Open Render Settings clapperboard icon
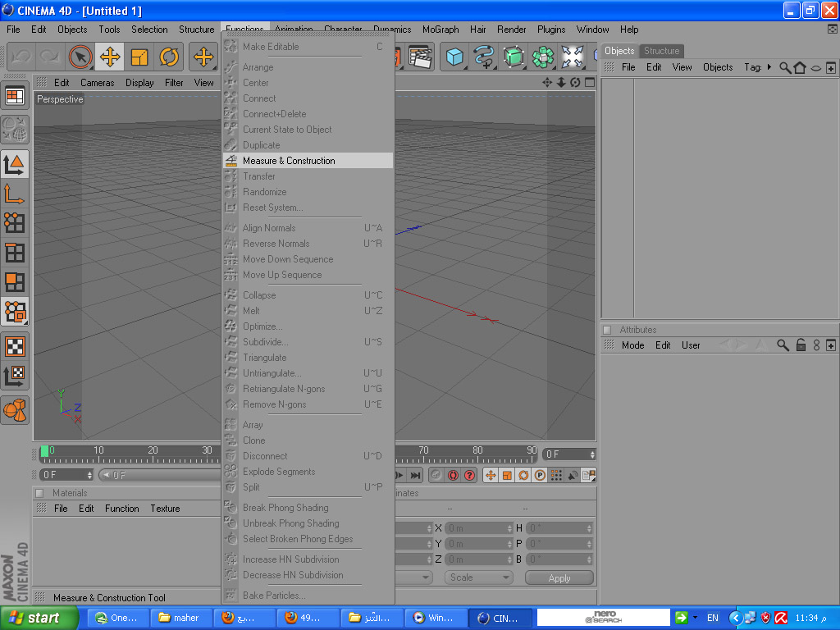Image resolution: width=840 pixels, height=630 pixels. [421, 57]
